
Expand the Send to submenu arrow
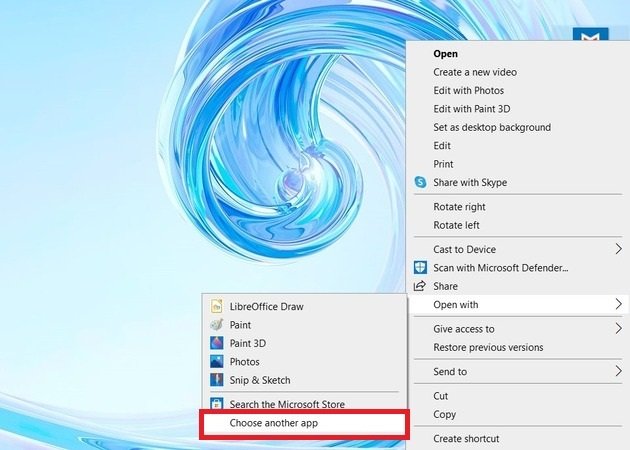(x=619, y=371)
